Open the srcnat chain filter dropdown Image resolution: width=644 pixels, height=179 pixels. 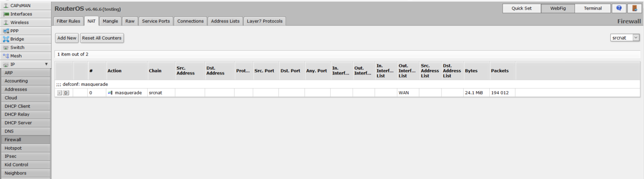tap(625, 38)
